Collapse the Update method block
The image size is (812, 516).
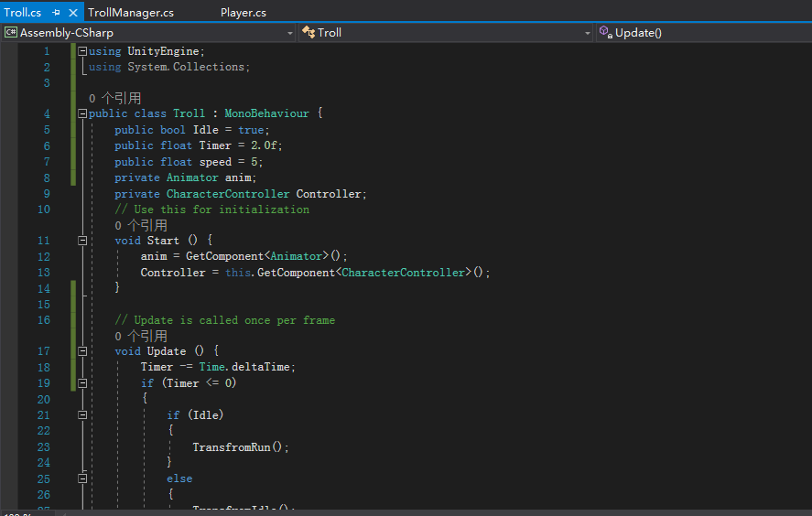pos(81,351)
